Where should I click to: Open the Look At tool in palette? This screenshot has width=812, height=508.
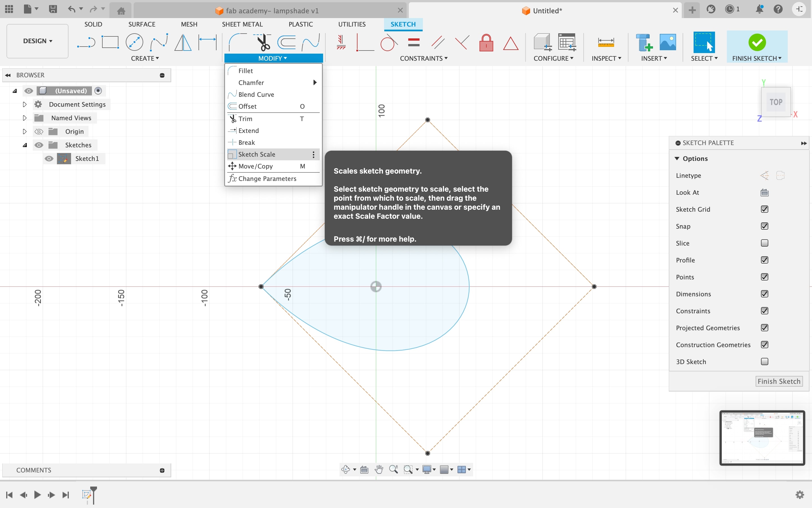pos(764,192)
